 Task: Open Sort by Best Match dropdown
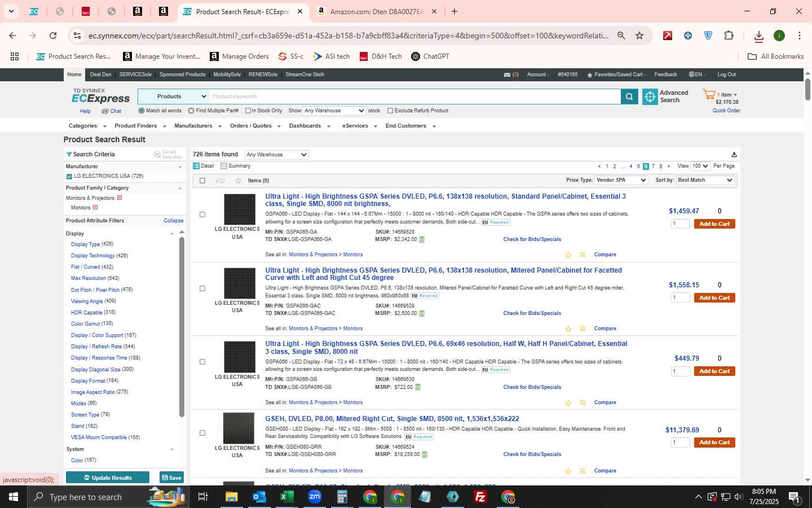[x=705, y=180]
